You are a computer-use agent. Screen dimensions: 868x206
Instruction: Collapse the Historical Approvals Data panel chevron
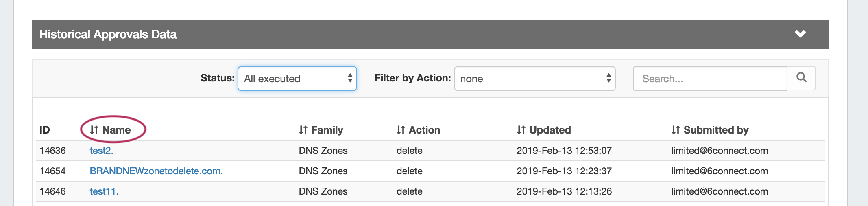800,34
